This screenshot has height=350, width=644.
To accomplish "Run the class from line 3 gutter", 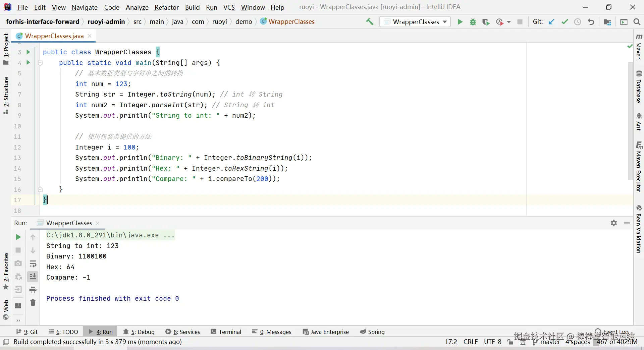I will [x=28, y=52].
